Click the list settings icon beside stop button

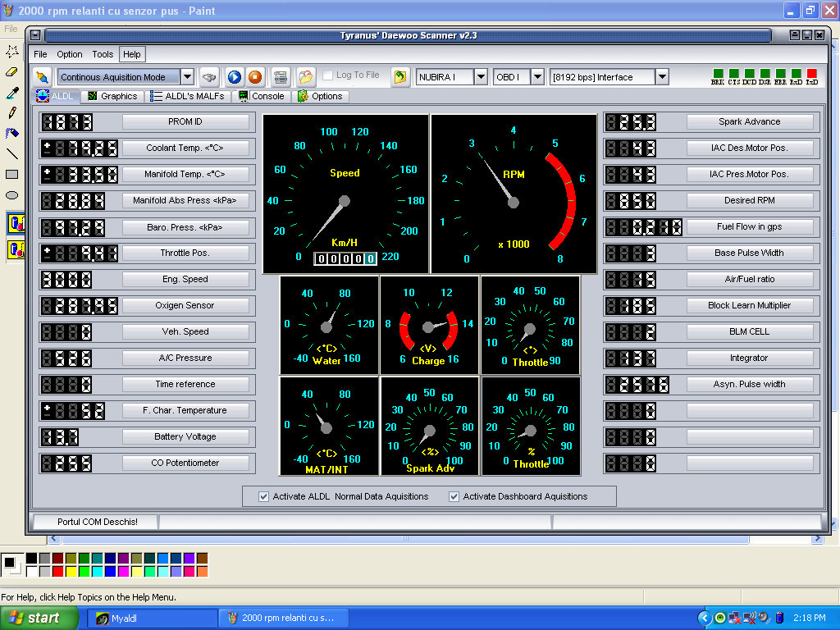281,77
